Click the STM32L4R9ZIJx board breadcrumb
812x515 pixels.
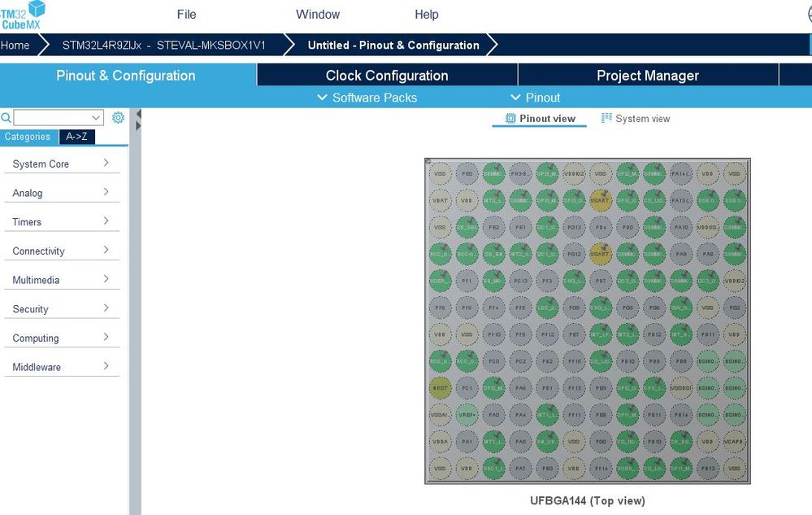(163, 45)
